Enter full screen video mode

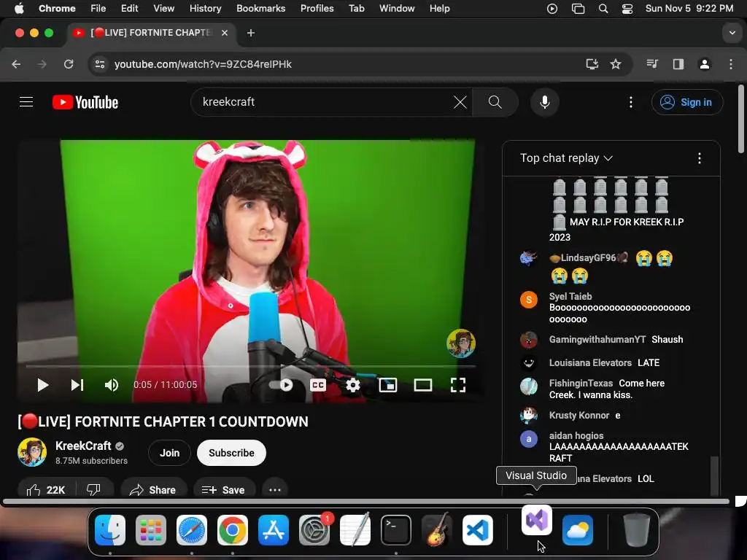[x=458, y=385]
